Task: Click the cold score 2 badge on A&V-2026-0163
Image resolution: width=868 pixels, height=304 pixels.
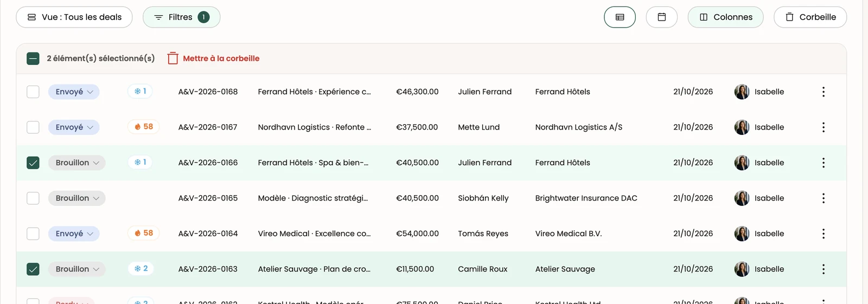Action: [141, 269]
